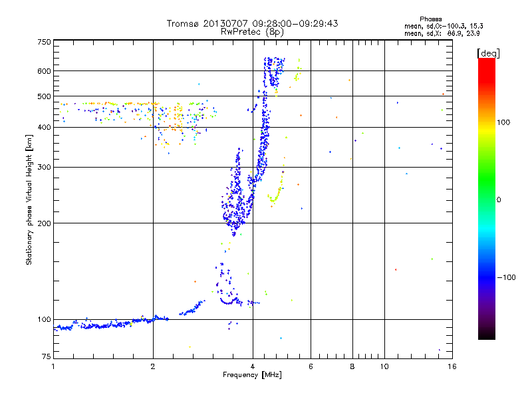The width and height of the screenshot is (532, 399).
Task: Click the 'Stationary phase Virtual Height [km]' axis label
Action: pos(29,199)
